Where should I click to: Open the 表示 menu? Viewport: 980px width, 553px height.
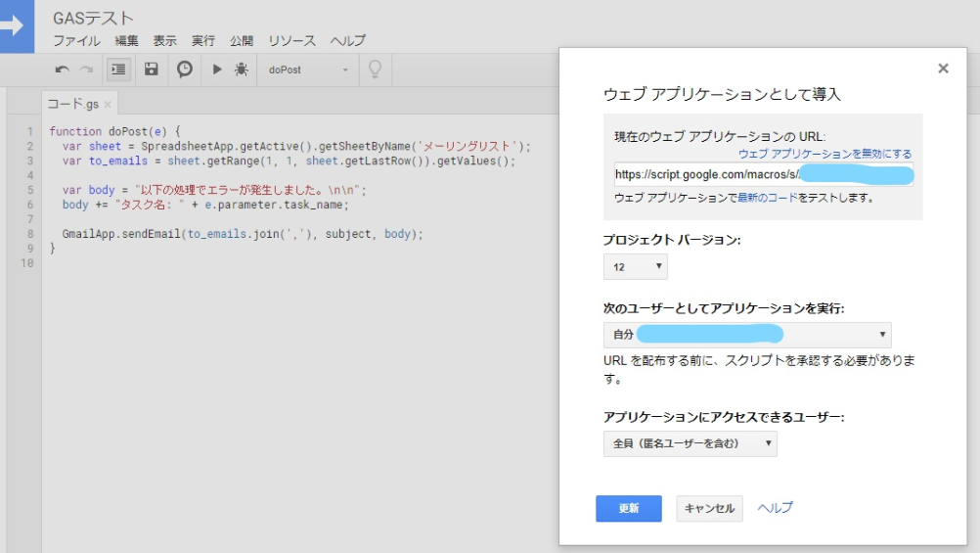165,41
